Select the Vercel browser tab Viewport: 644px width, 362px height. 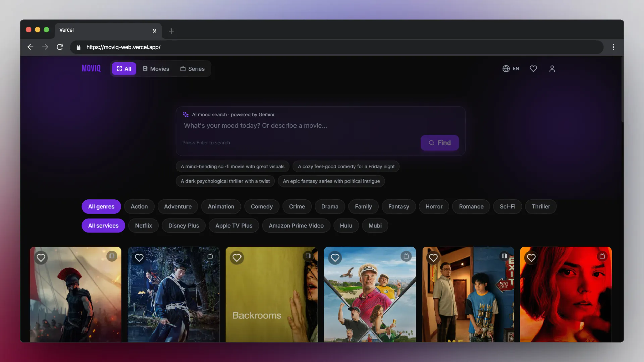pos(108,31)
